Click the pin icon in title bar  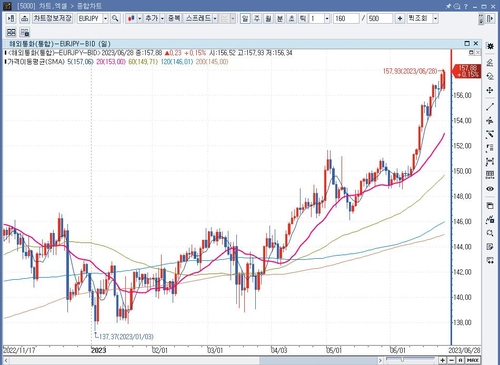coord(448,6)
